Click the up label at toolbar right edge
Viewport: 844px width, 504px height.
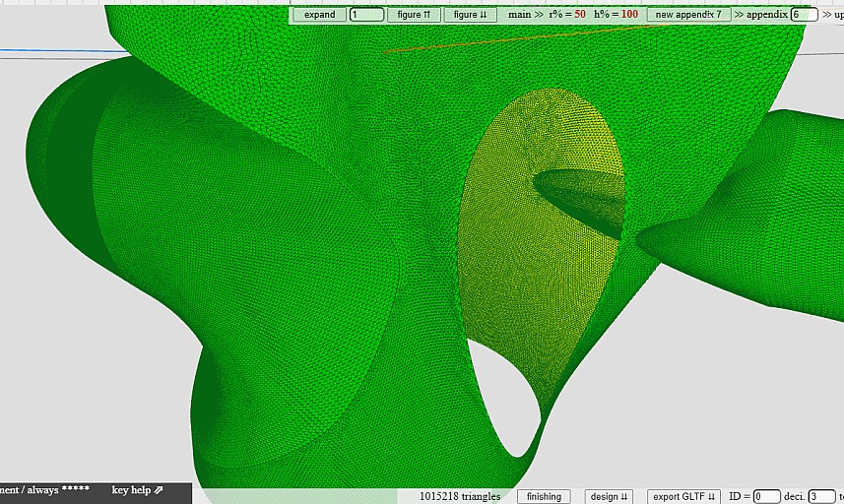coord(836,15)
